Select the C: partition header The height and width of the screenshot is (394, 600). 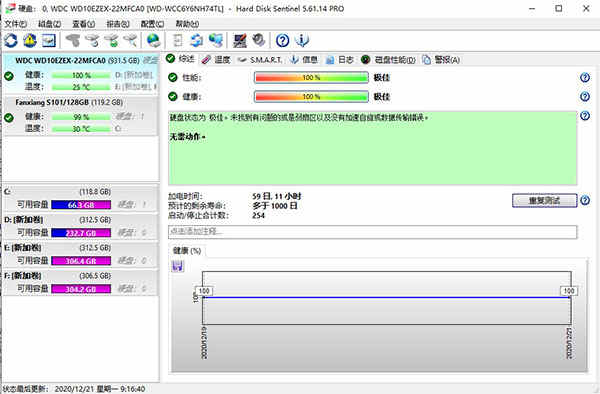[x=80, y=192]
